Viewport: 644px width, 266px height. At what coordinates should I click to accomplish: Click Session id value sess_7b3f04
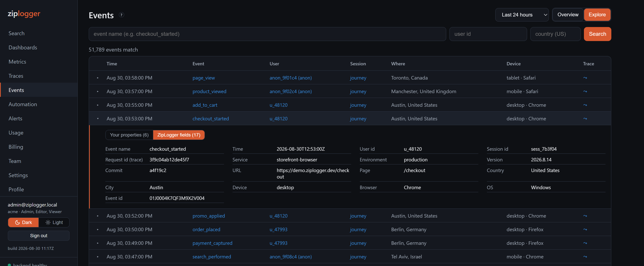pyautogui.click(x=544, y=149)
